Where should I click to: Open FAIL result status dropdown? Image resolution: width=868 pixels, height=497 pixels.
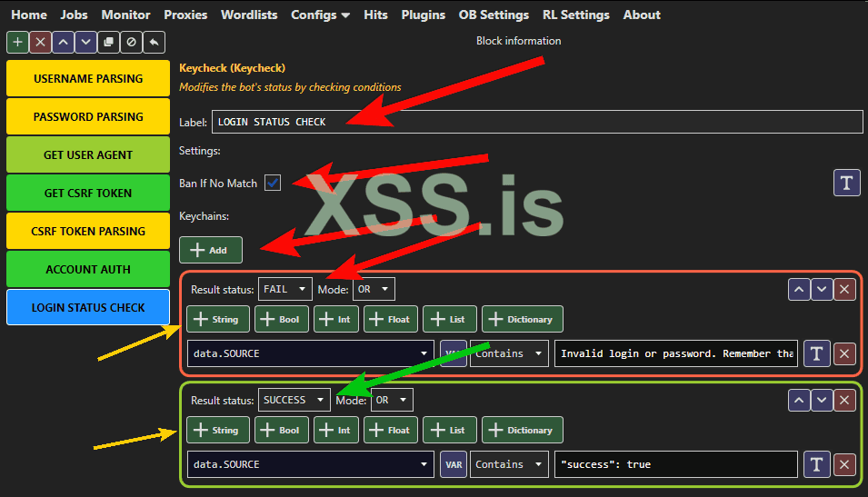285,289
